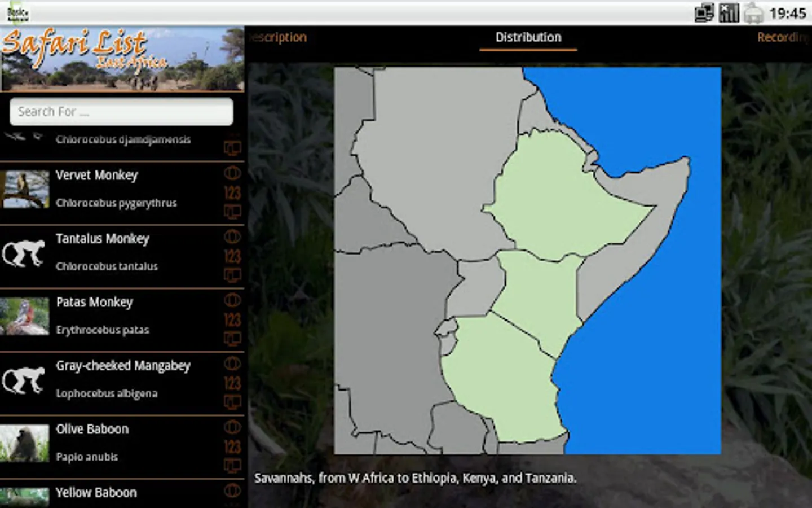The width and height of the screenshot is (812, 508).
Task: Open the Yellow Baboon photo thumbnail
Action: [x=24, y=498]
